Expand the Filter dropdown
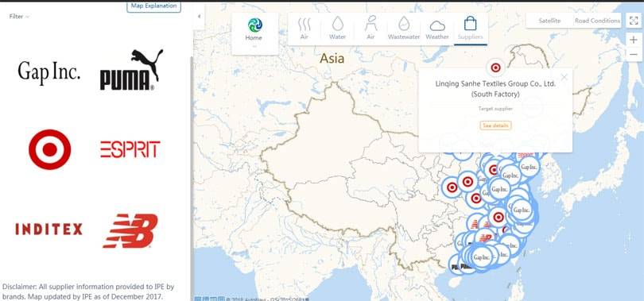Screen dimensions: 644x301 19,17
